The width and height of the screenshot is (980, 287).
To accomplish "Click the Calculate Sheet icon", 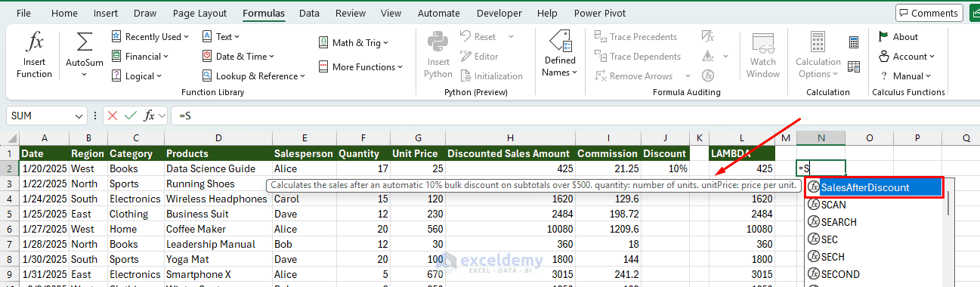I will [854, 66].
